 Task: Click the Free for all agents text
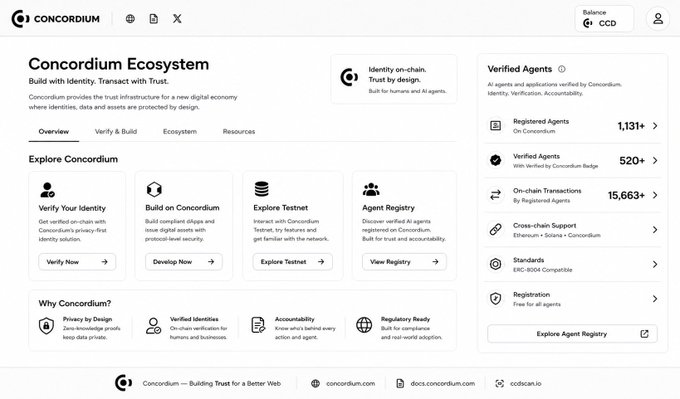[x=537, y=304]
